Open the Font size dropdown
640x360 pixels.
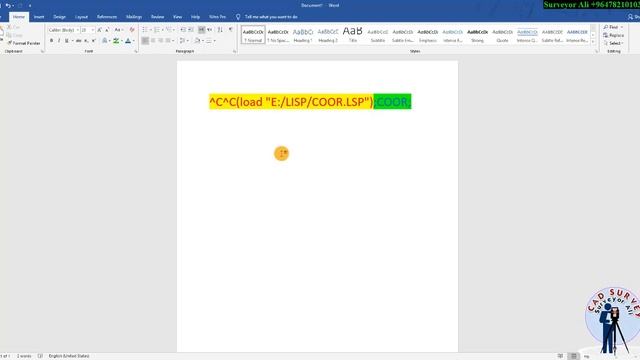(93, 30)
